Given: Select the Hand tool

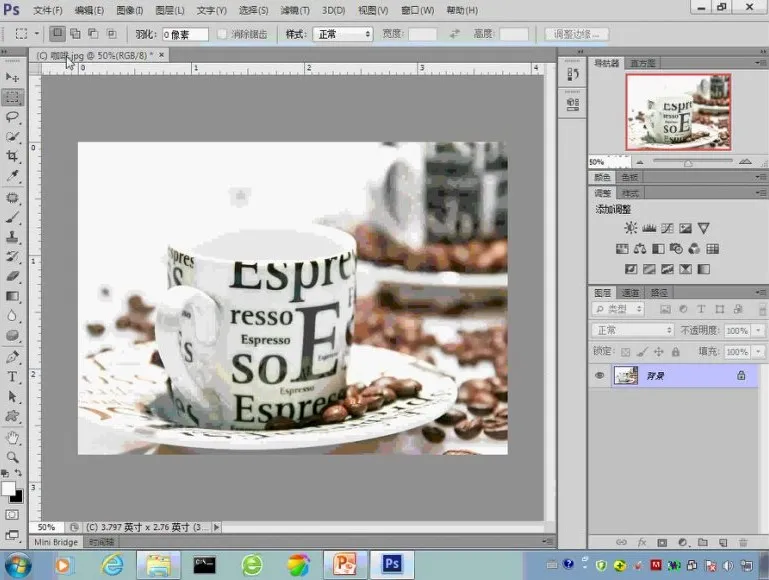Looking at the screenshot, I should click(13, 437).
